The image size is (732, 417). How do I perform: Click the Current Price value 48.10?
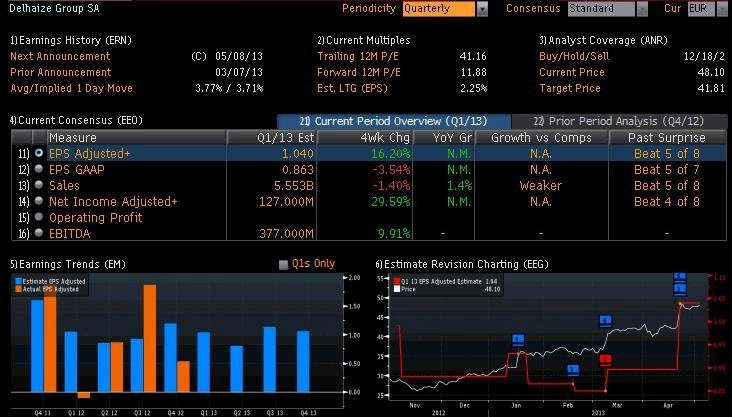[711, 72]
